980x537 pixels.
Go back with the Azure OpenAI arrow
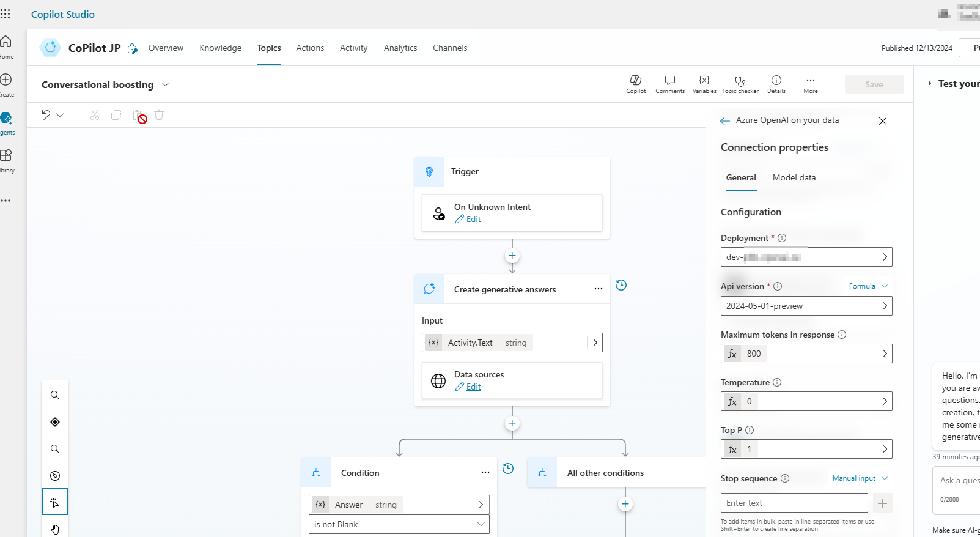[x=725, y=121]
